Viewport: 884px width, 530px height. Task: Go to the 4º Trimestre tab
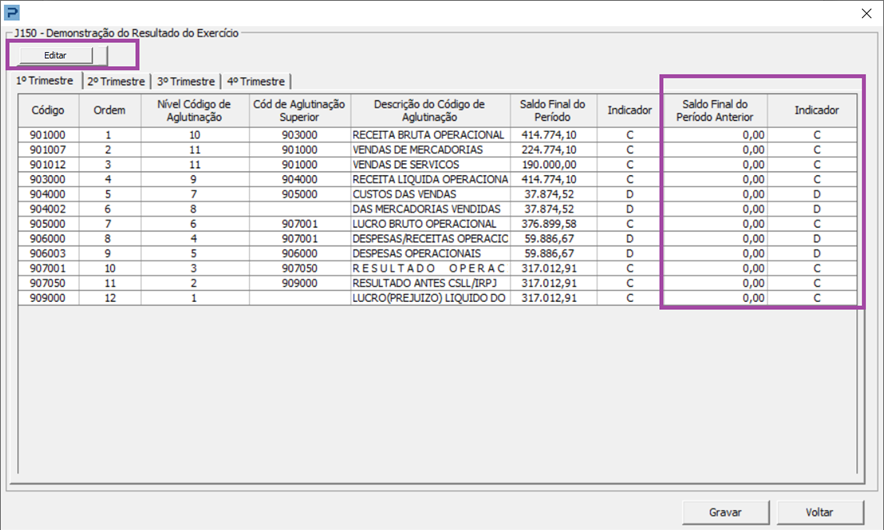coord(256,81)
